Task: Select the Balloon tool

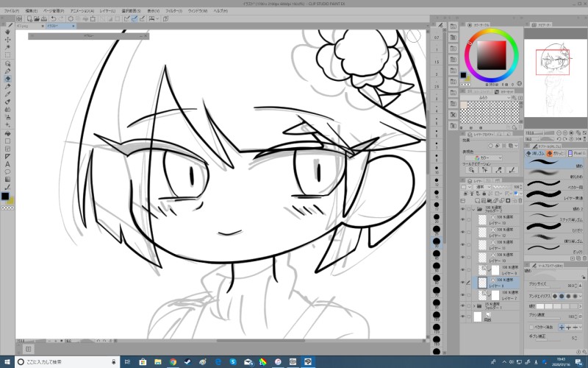Action: (7, 172)
